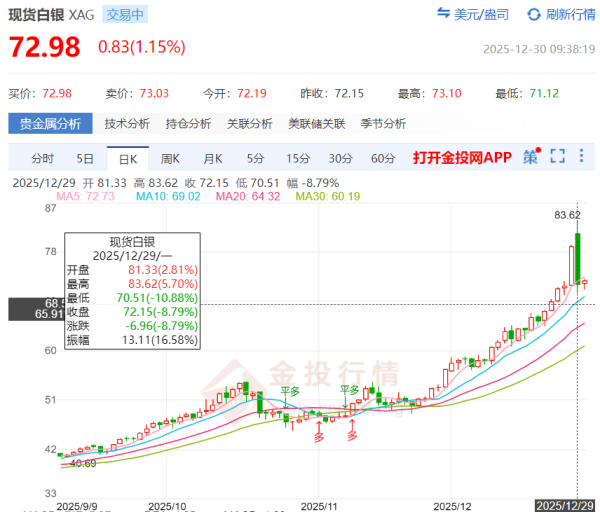Open the 策 strategy icon with red dot
600x512 pixels.
pyautogui.click(x=532, y=156)
